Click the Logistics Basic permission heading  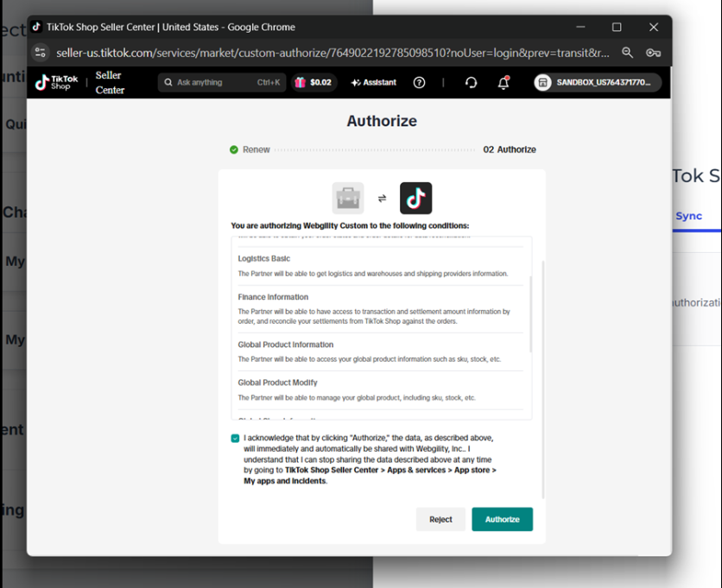point(264,259)
